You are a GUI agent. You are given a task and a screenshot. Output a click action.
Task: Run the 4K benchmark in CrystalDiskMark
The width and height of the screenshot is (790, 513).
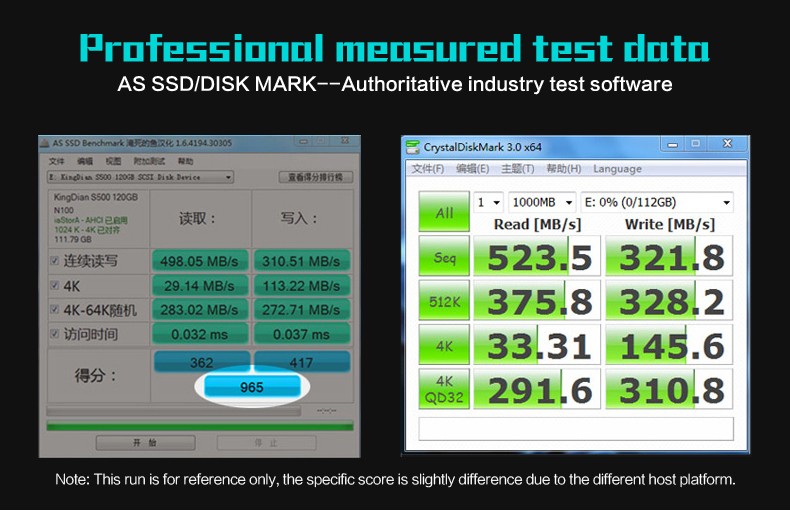pyautogui.click(x=444, y=345)
